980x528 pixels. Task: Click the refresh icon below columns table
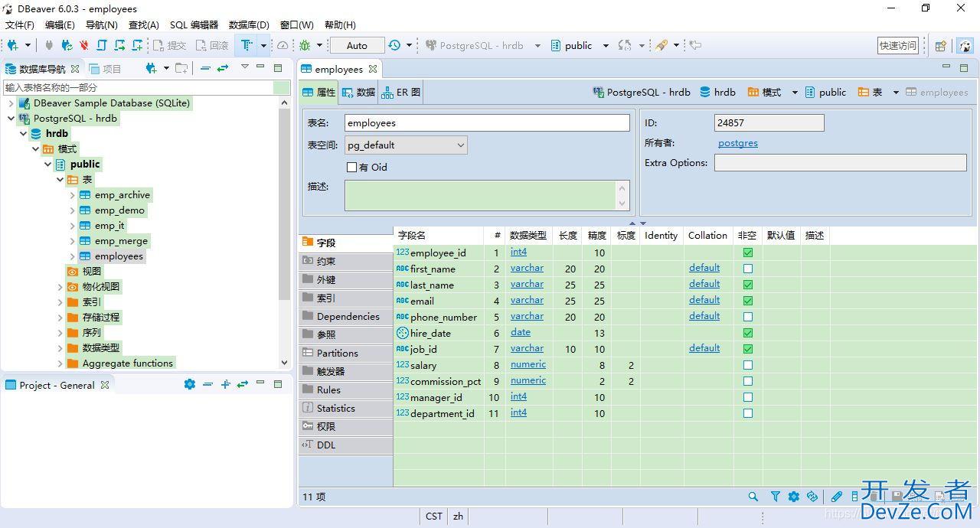812,497
